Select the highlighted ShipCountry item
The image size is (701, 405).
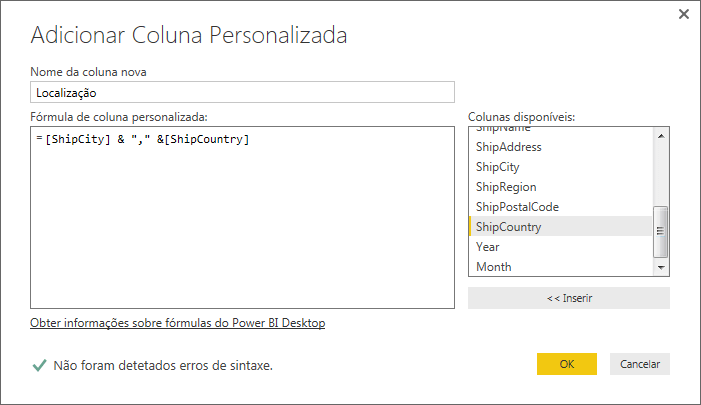pyautogui.click(x=560, y=227)
